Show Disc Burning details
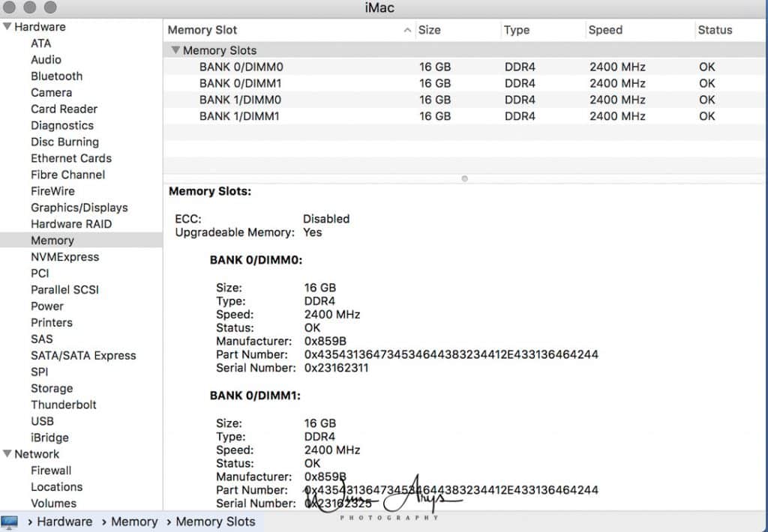This screenshot has height=532, width=768. point(64,142)
